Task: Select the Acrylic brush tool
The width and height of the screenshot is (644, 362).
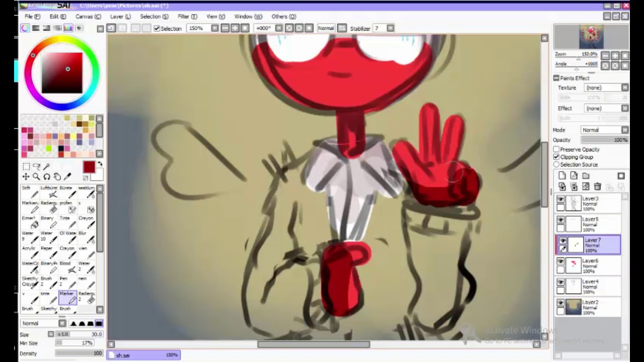Action: click(x=29, y=252)
